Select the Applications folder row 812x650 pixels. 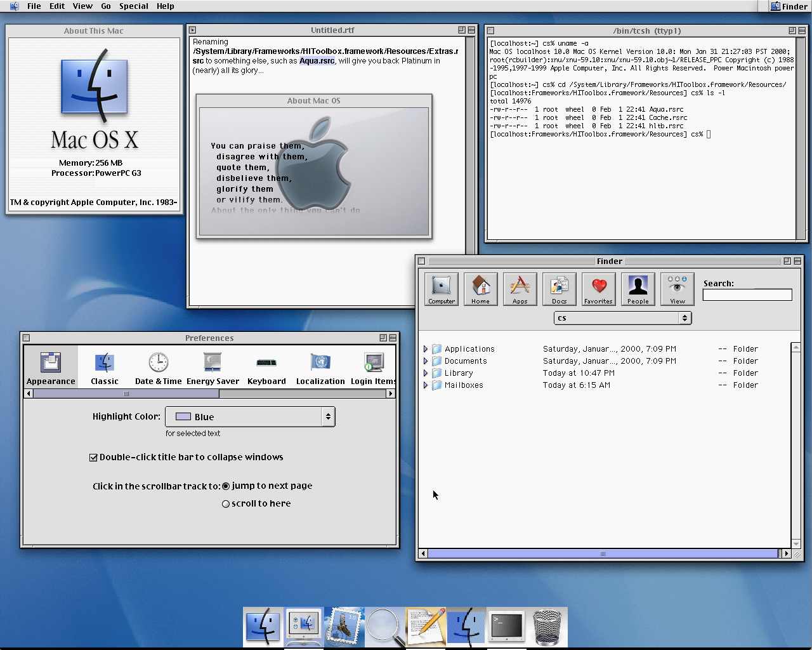coord(605,349)
